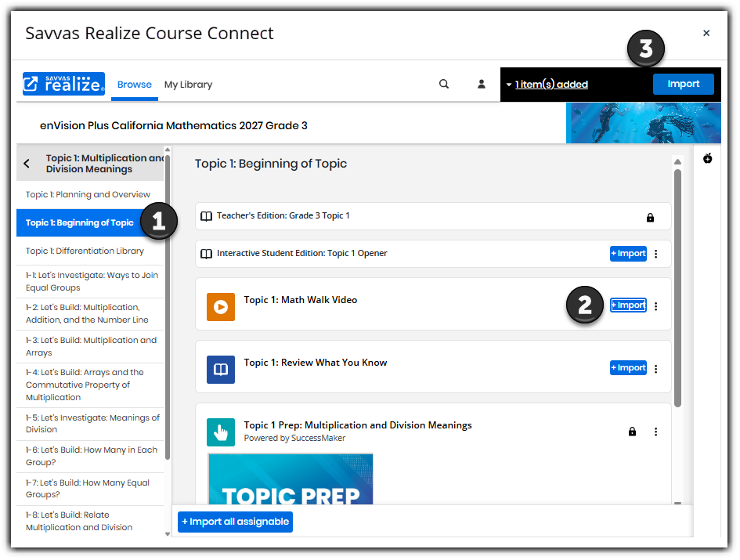Click the lock icon on Teacher's Edition row

tap(650, 217)
